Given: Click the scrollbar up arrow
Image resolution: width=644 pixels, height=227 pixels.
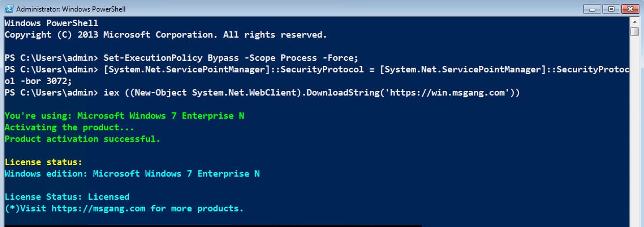Looking at the screenshot, I should 635,21.
